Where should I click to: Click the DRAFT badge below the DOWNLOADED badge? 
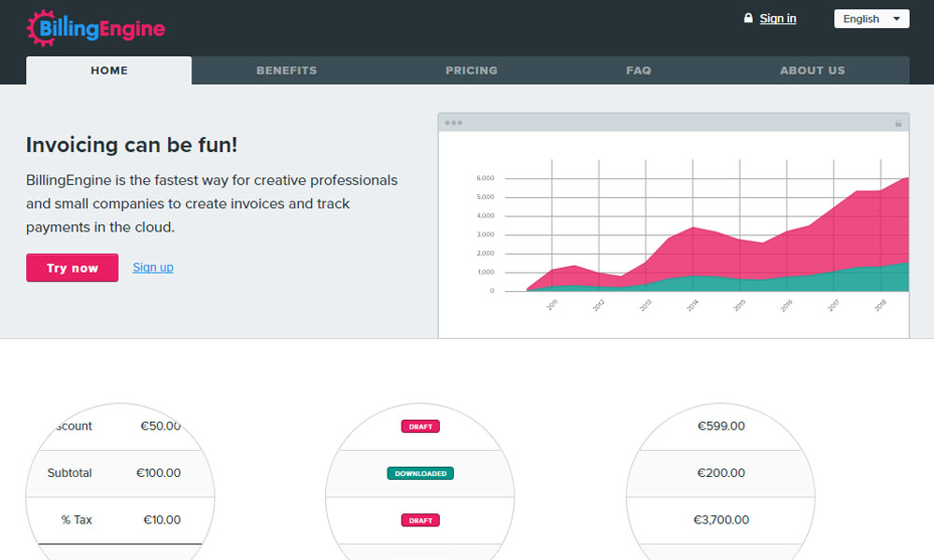point(420,520)
